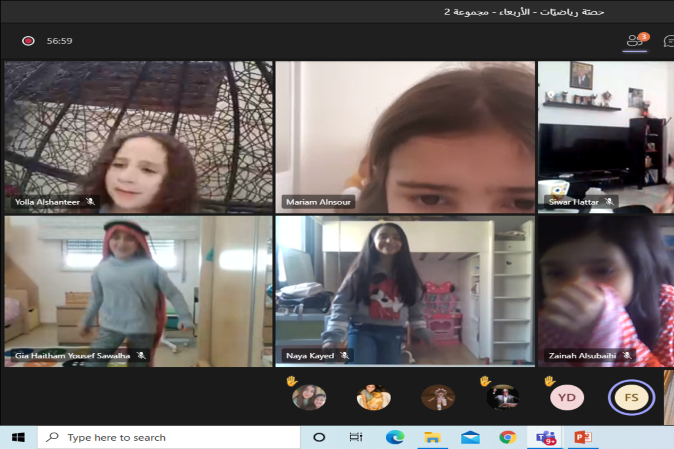Click the Cortana circle icon
This screenshot has height=449, width=674.
tap(319, 437)
